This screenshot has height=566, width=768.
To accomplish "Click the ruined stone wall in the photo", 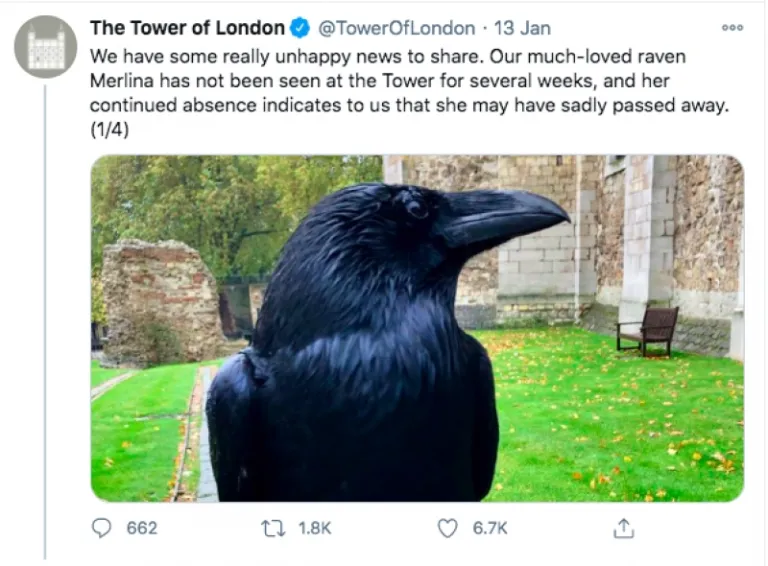I will point(161,300).
